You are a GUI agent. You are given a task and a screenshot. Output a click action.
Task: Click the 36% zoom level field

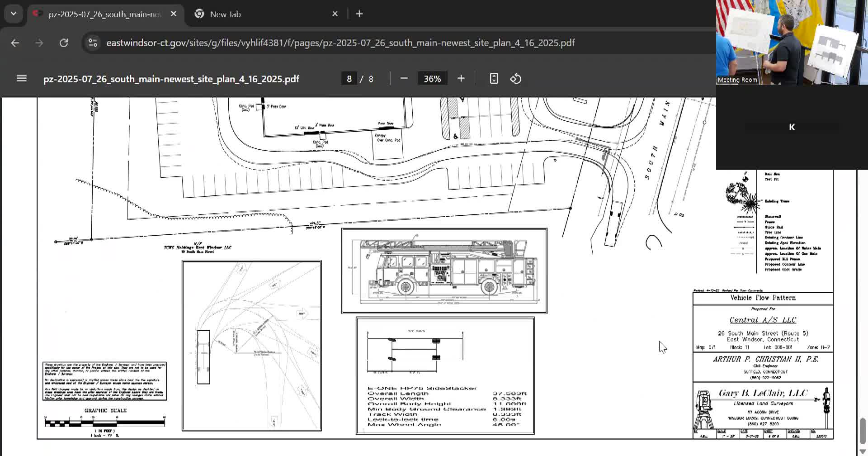click(432, 79)
